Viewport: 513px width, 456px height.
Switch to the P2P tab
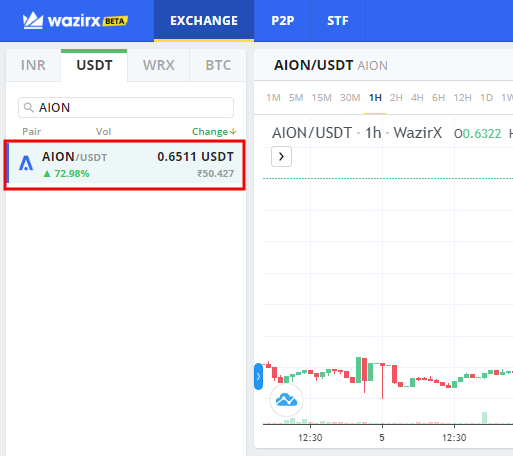click(x=283, y=21)
